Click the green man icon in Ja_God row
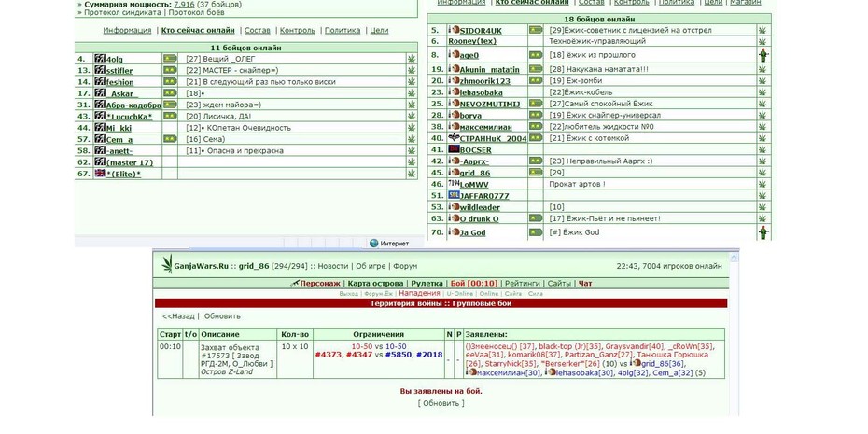Screen dimensions: 868x434 [x=763, y=232]
